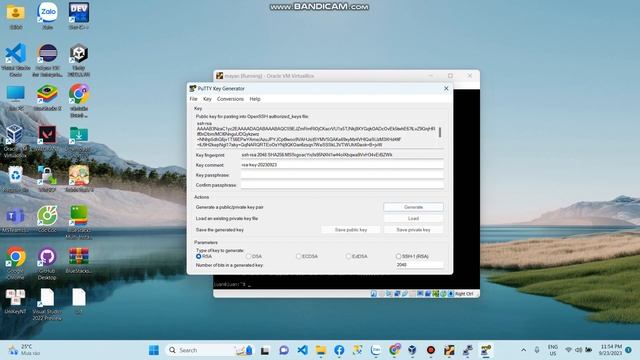
Task: Click the Generate button
Action: pos(413,207)
